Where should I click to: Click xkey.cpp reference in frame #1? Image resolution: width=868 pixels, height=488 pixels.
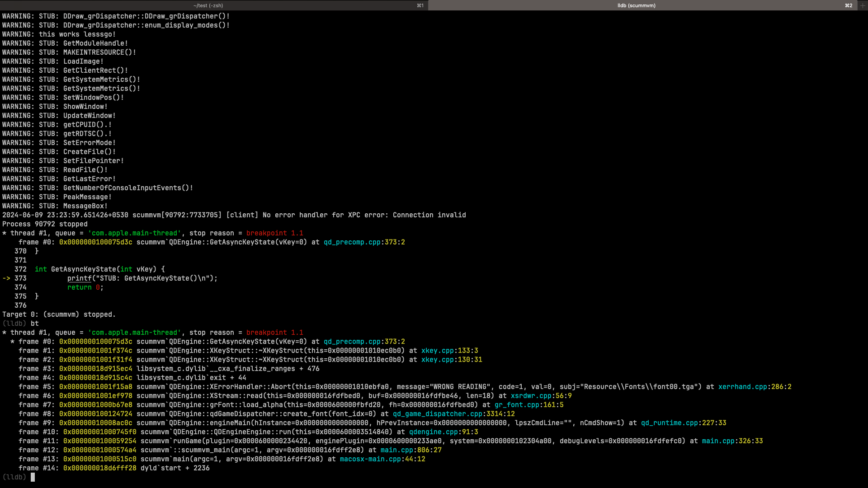click(x=437, y=351)
